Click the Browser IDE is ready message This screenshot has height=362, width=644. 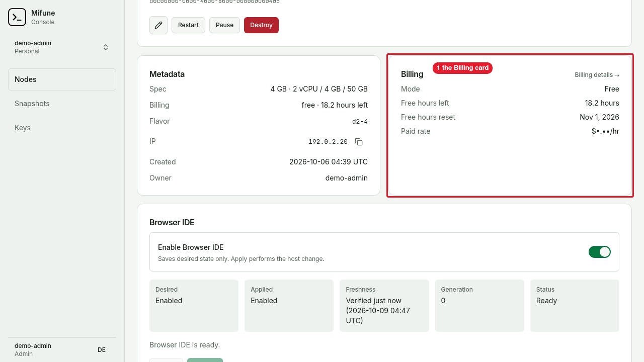tap(185, 345)
